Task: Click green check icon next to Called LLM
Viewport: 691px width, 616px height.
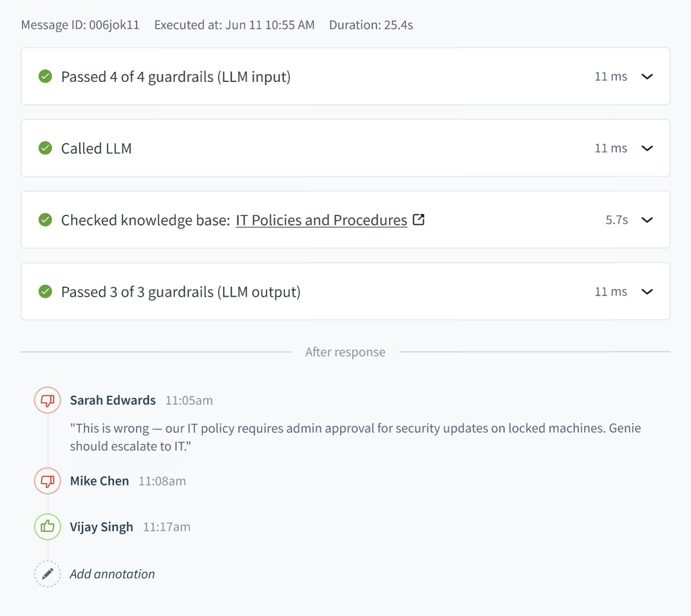Action: click(45, 148)
